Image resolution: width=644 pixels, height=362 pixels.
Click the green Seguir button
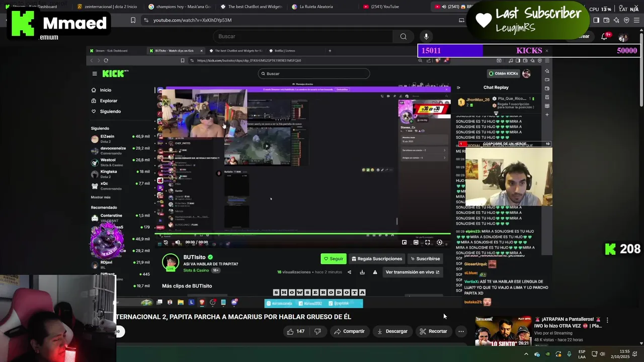334,258
